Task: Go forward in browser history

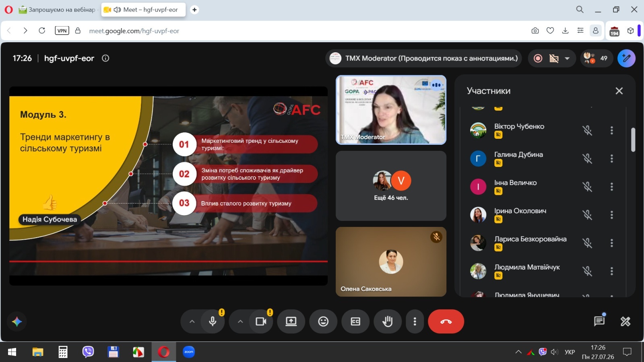Action: click(25, 31)
